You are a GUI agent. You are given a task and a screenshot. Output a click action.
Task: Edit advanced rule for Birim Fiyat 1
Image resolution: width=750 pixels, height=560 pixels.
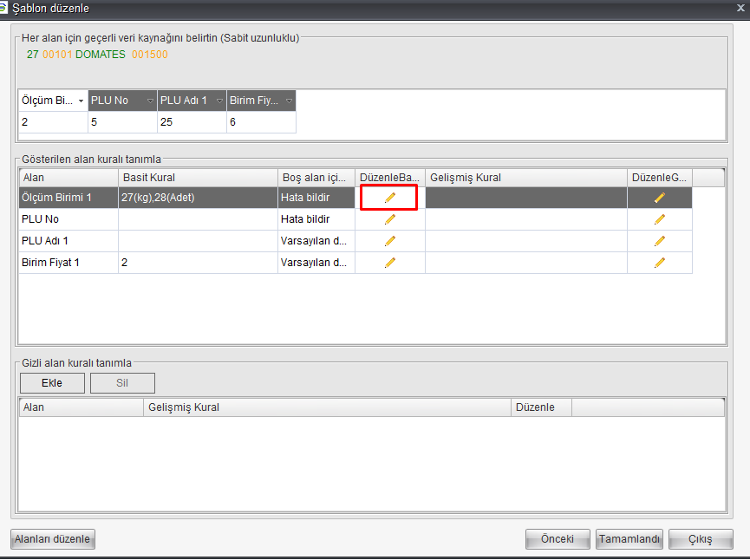coord(660,262)
